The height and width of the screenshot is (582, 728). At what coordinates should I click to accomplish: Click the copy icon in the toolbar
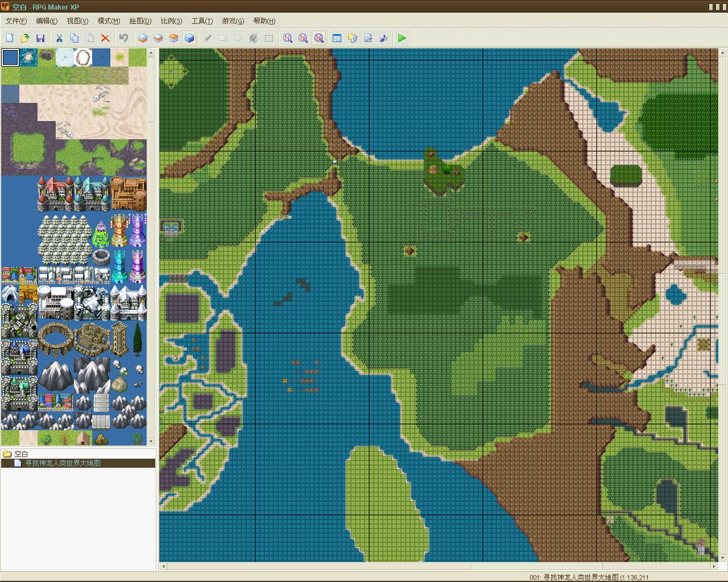click(75, 38)
